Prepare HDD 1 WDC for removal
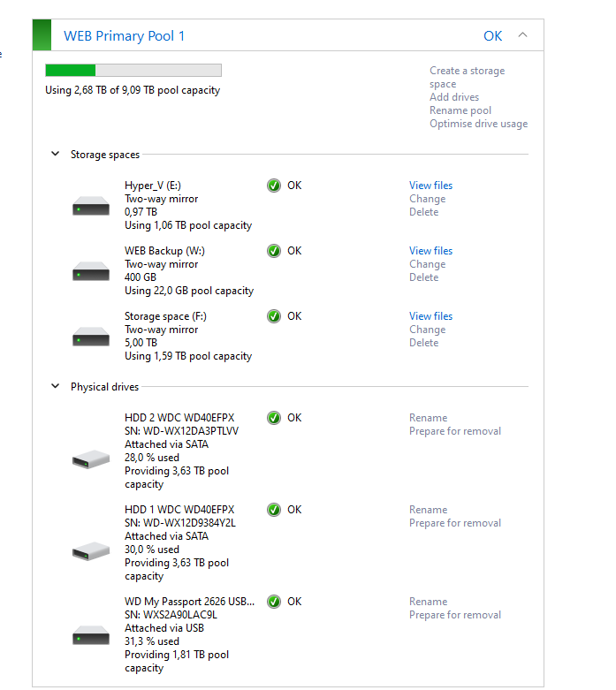The width and height of the screenshot is (616, 690). [x=455, y=523]
